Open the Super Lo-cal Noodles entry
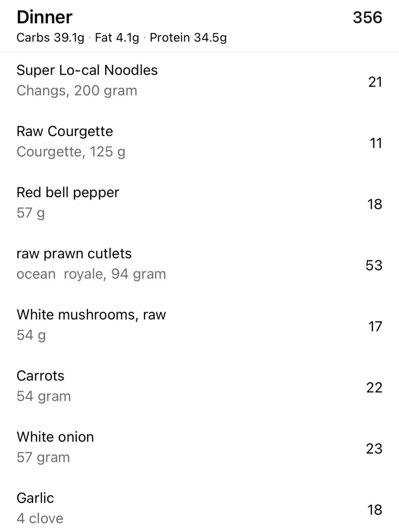Screen dimensions: 399x532 87,70
